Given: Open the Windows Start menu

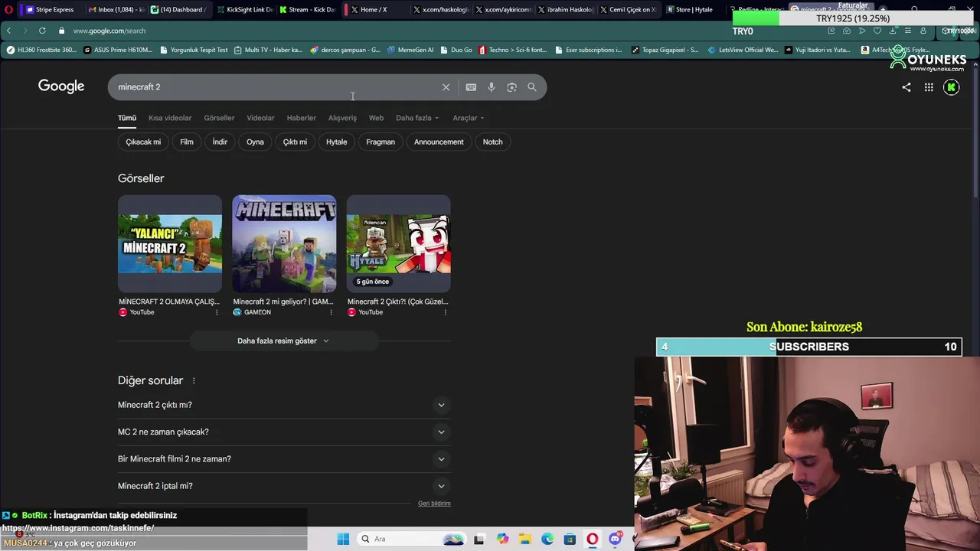Looking at the screenshot, I should [x=343, y=539].
